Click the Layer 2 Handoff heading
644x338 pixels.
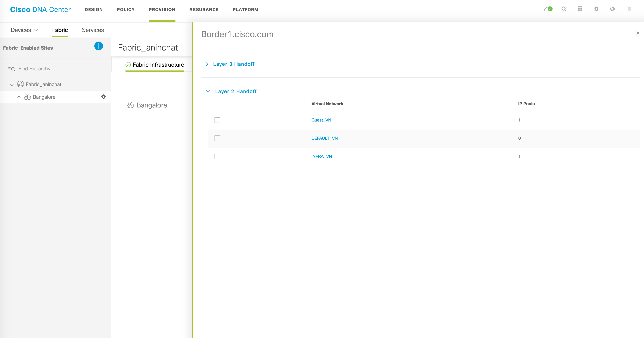pos(236,92)
